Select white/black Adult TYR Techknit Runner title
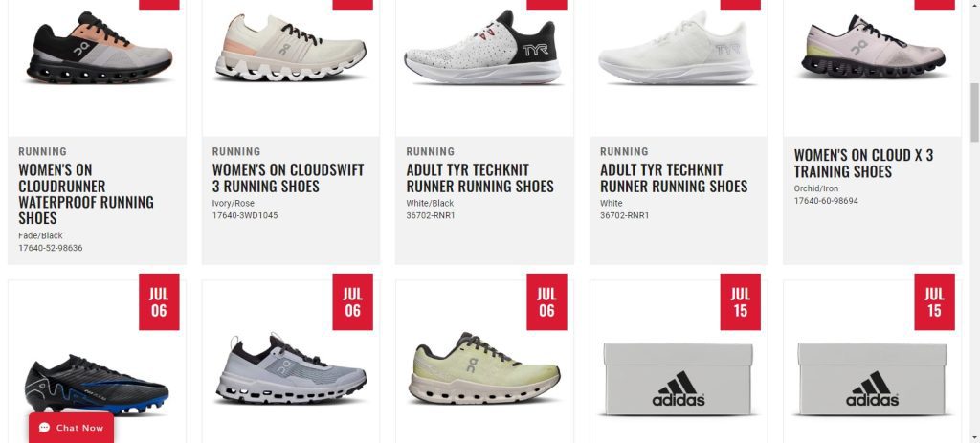 tap(480, 178)
